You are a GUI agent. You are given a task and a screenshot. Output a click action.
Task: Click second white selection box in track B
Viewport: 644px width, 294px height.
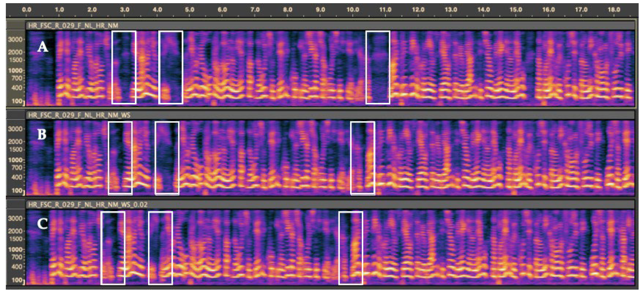(x=167, y=158)
